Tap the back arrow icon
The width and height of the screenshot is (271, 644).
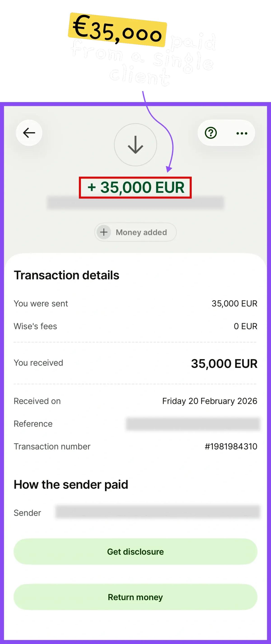[29, 133]
